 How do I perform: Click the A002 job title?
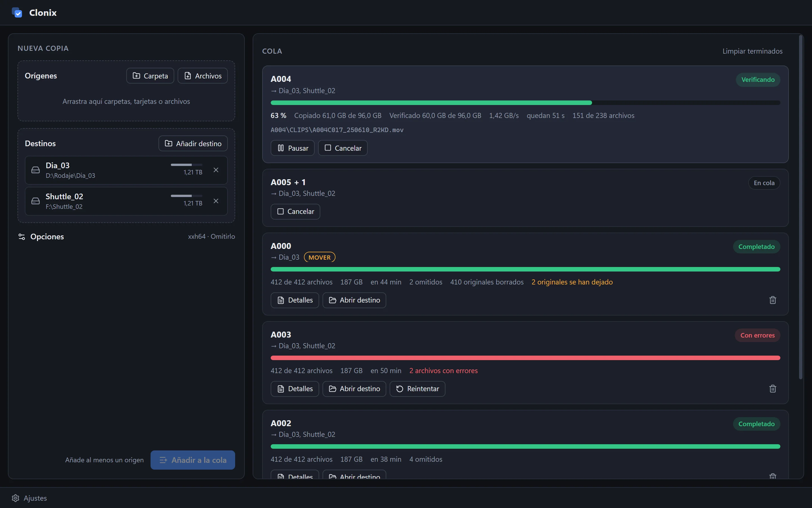pos(281,423)
